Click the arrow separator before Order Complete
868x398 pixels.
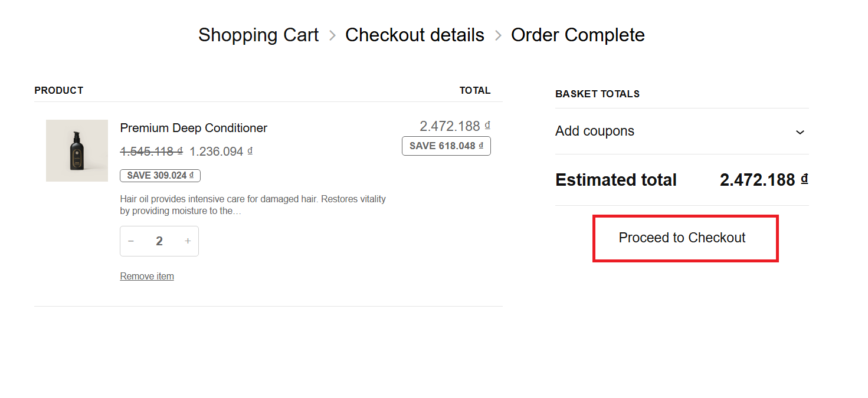click(x=498, y=35)
